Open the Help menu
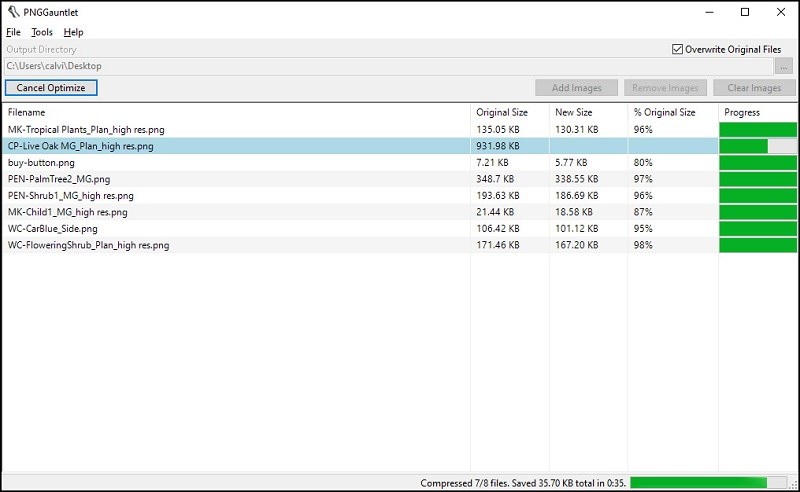The image size is (800, 492). point(73,32)
